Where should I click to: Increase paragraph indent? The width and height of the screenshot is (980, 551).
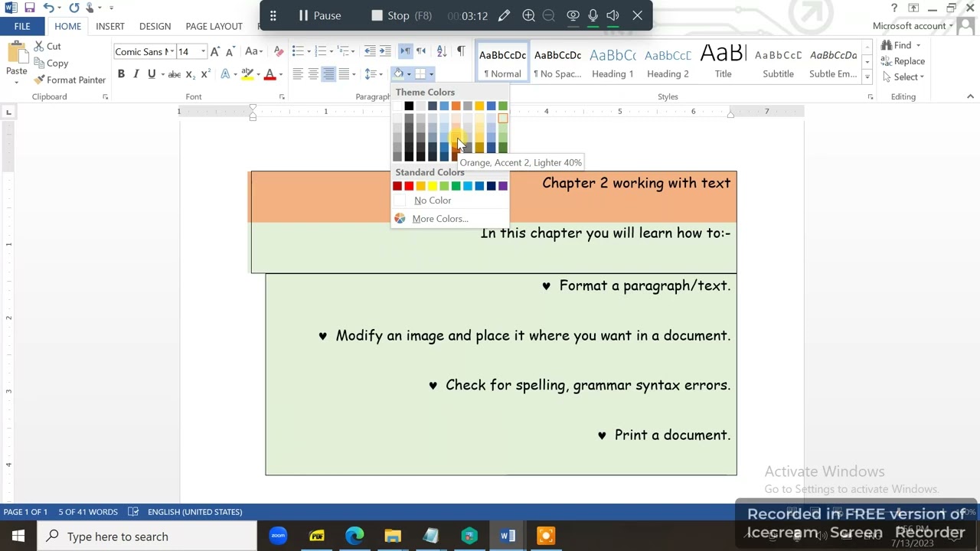click(x=385, y=51)
